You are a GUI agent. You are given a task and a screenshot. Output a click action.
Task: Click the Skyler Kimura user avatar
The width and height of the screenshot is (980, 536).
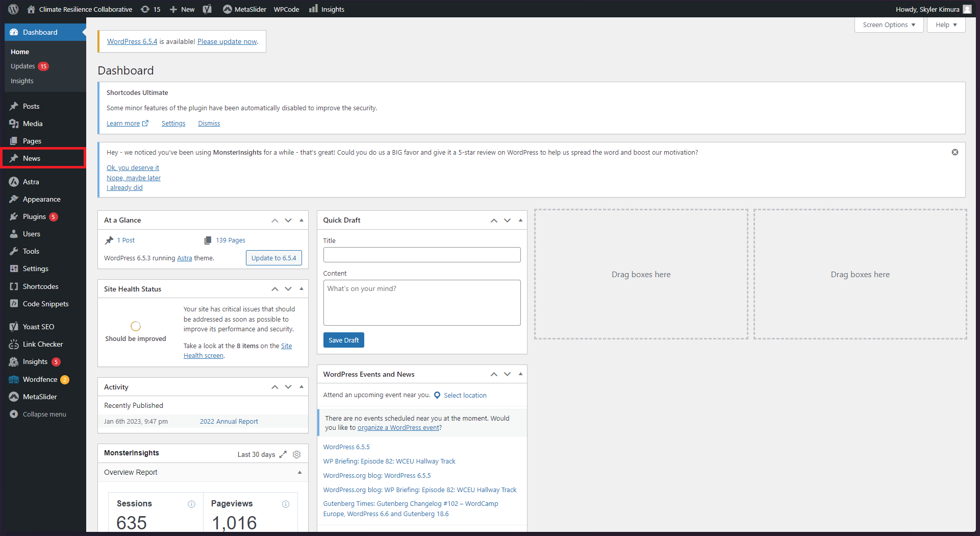(x=967, y=9)
